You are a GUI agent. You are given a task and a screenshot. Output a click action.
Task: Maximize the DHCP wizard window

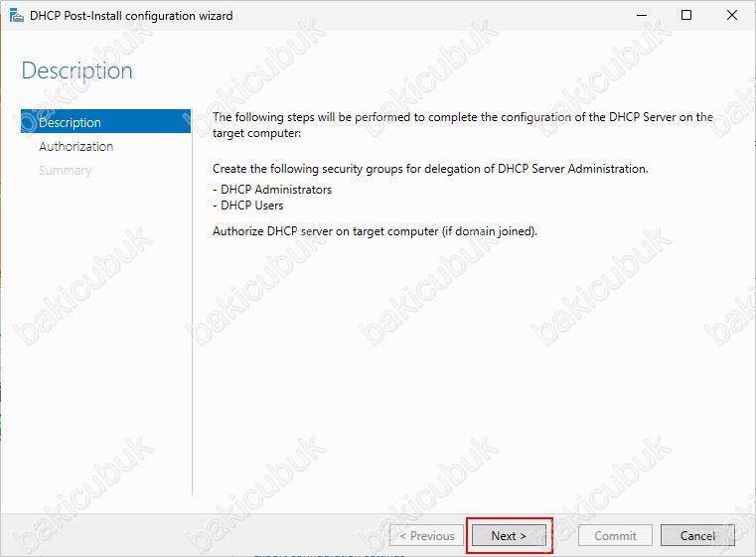coord(686,16)
